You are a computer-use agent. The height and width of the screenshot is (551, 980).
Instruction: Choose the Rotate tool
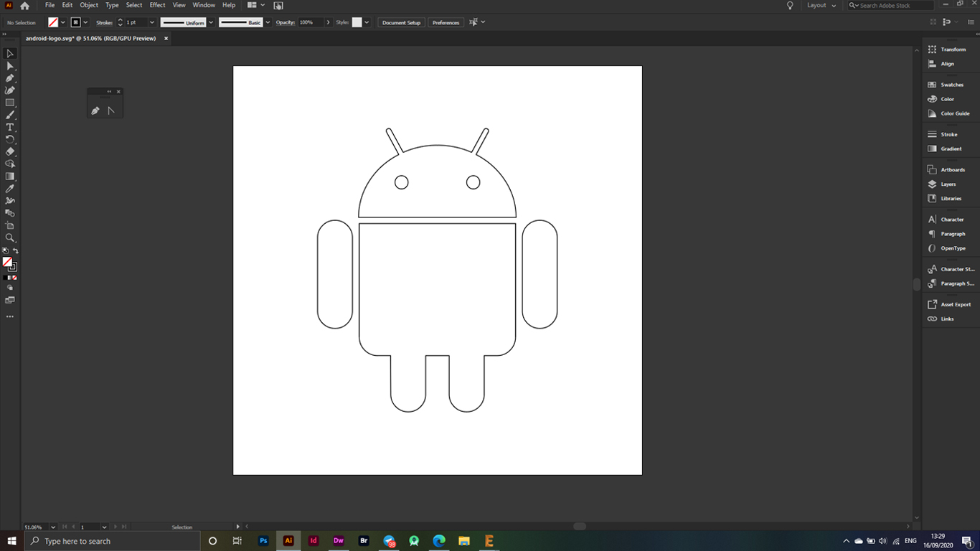tap(10, 139)
